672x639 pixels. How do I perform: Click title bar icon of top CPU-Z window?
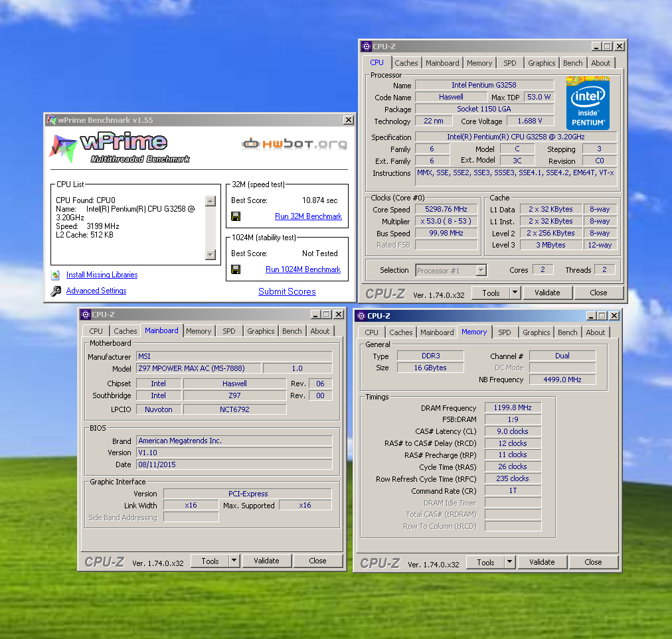click(367, 46)
